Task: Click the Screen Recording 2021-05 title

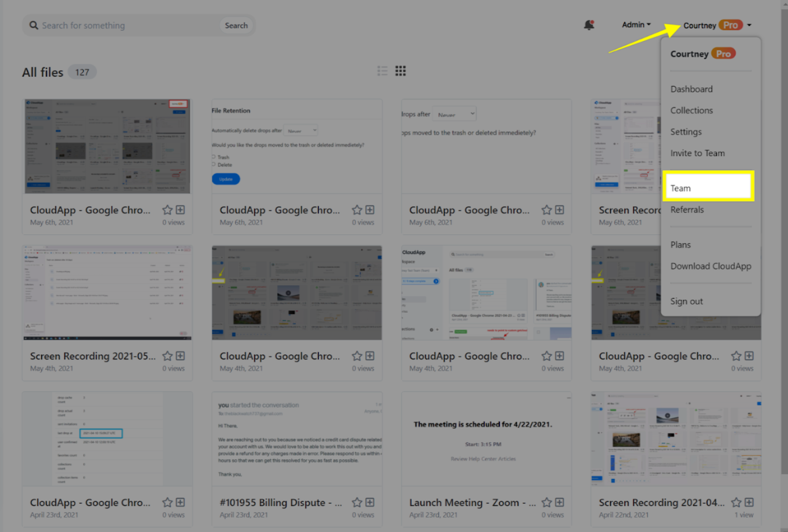Action: tap(93, 356)
